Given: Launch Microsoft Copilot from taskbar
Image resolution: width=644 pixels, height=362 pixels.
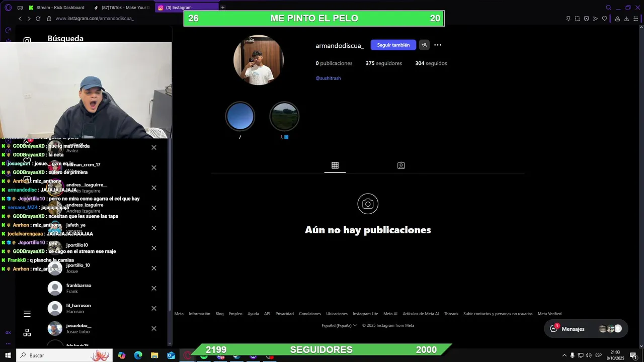Looking at the screenshot, I should (x=122, y=355).
